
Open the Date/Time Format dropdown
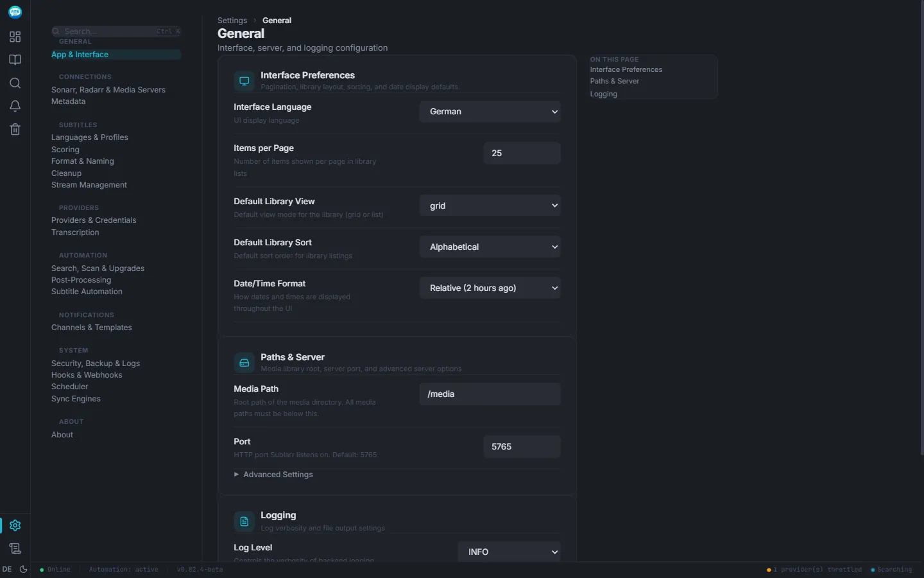490,288
